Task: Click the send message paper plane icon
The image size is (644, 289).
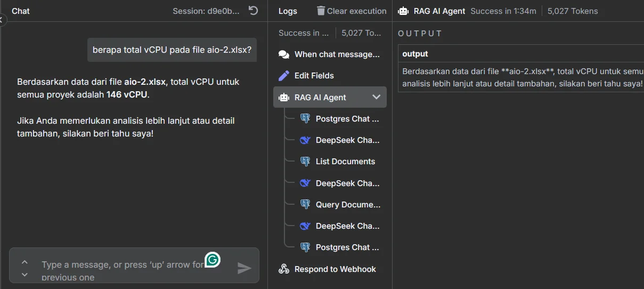Action: [244, 268]
